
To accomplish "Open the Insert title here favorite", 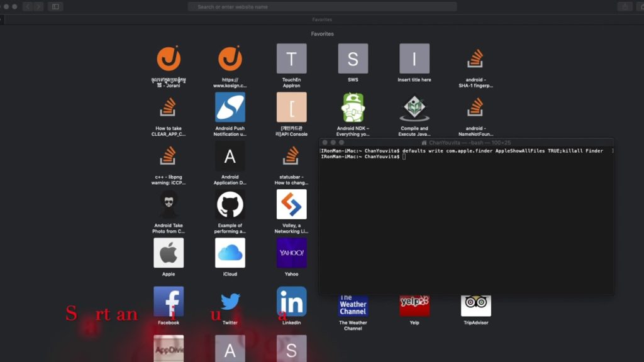I will click(414, 58).
